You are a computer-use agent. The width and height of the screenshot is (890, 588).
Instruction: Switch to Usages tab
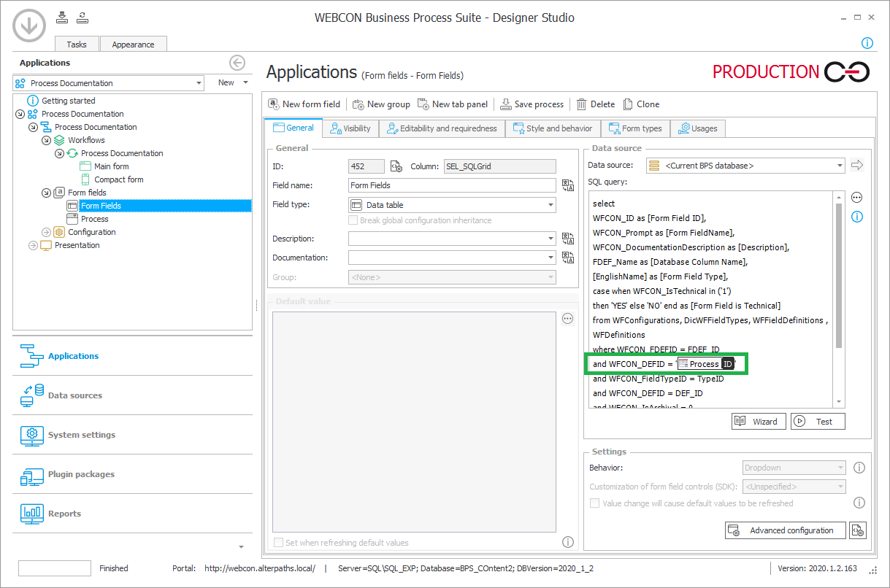[x=698, y=128]
